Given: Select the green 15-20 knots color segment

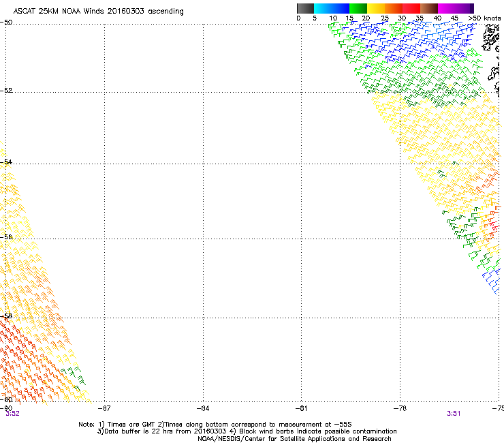Looking at the screenshot, I should click(358, 8).
